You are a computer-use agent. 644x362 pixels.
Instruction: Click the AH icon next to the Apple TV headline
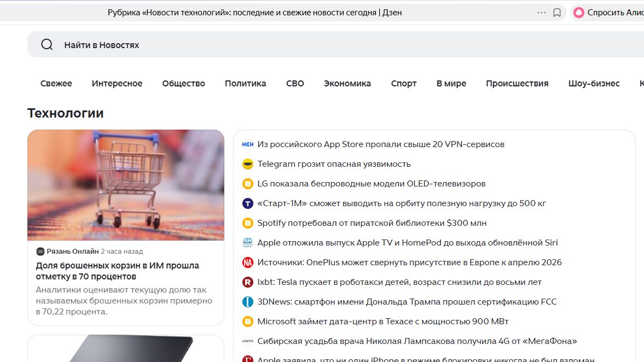coord(247,242)
